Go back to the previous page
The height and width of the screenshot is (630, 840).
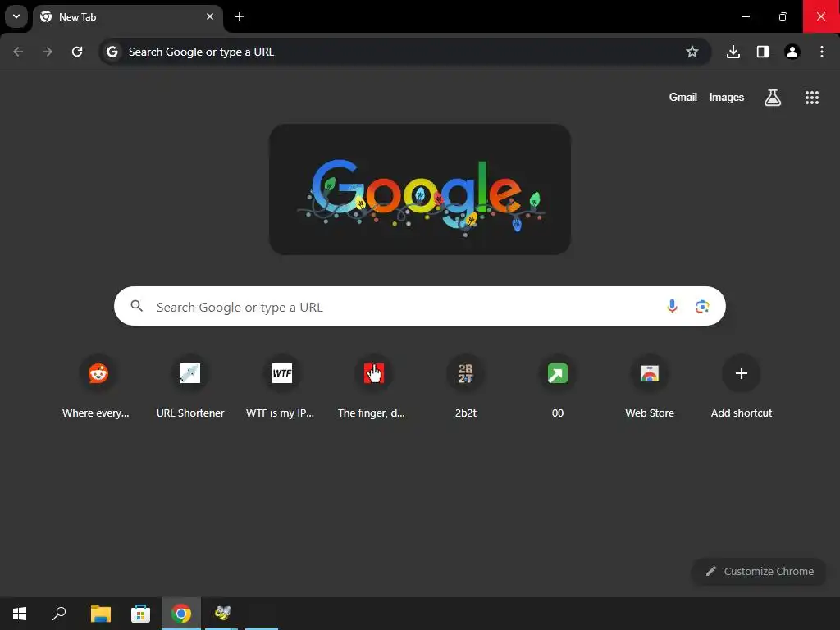18,52
